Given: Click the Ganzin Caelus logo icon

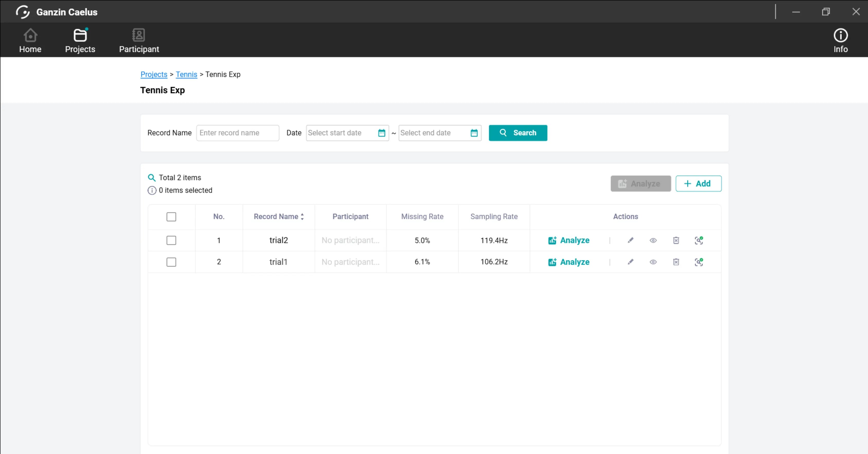Looking at the screenshot, I should click(23, 12).
